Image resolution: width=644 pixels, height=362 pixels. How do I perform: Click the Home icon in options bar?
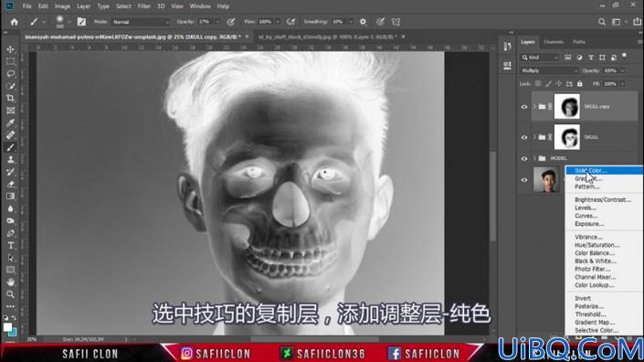coord(15,22)
